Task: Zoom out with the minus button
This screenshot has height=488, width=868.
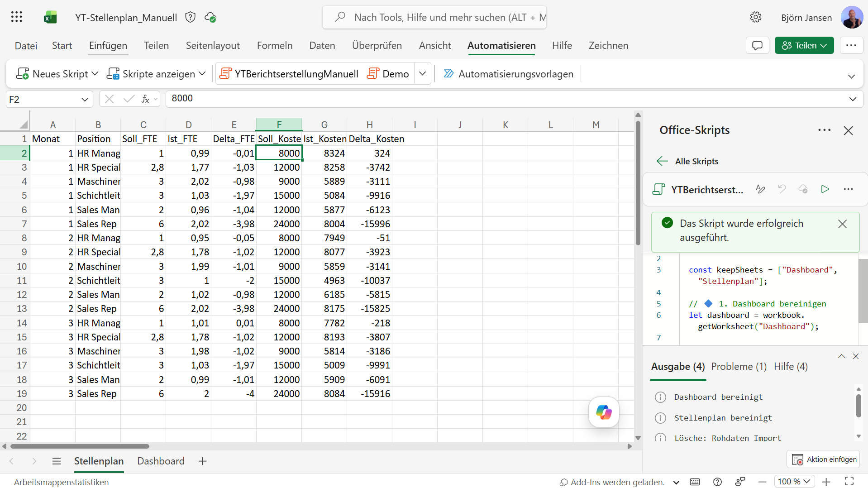Action: point(762,482)
